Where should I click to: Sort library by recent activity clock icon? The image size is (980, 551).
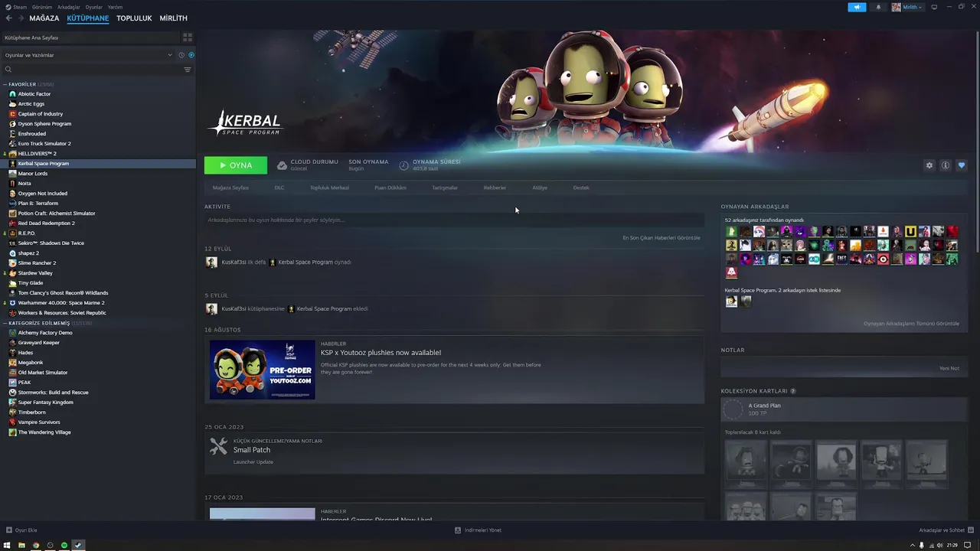pyautogui.click(x=181, y=55)
